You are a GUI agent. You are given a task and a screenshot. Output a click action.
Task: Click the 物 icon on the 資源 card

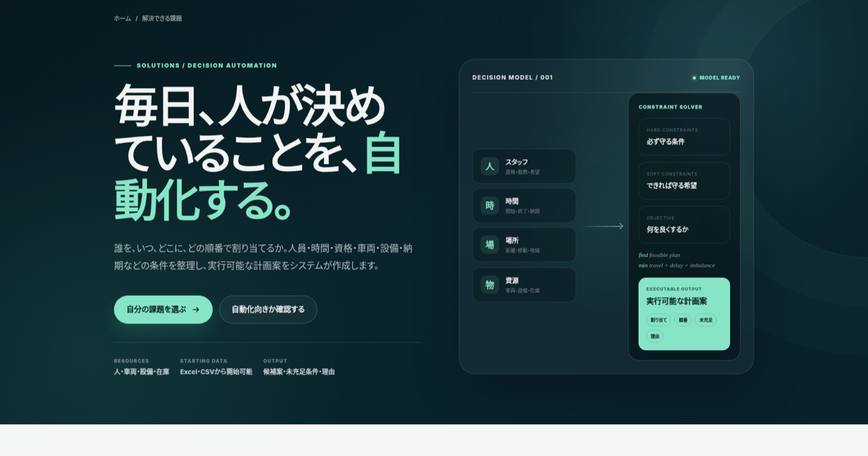[490, 284]
